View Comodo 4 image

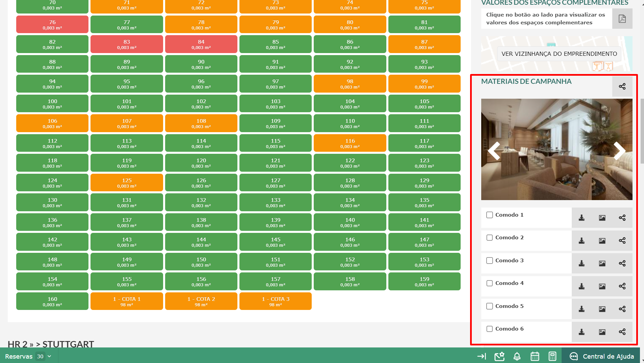tap(602, 286)
